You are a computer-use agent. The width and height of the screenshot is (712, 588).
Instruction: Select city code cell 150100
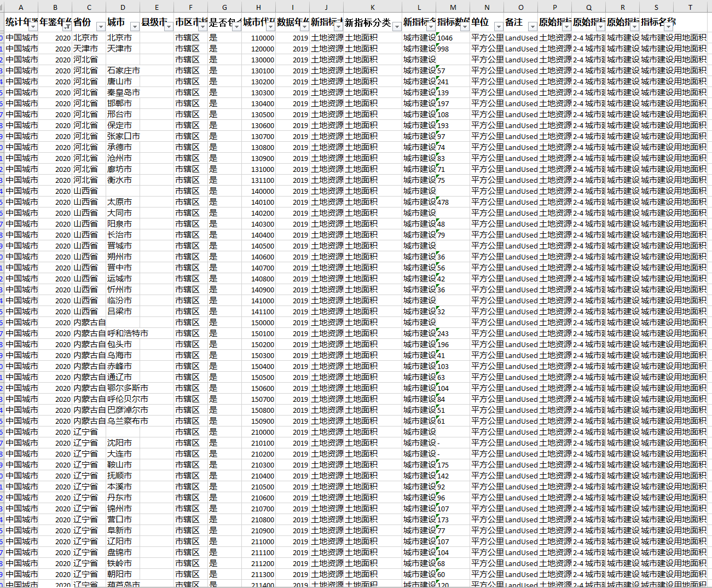[259, 333]
